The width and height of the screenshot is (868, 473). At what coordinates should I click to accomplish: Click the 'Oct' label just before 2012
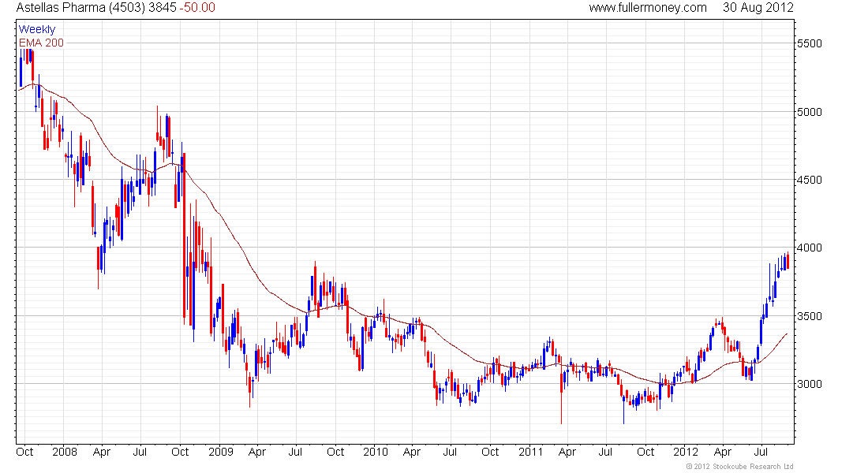[645, 452]
